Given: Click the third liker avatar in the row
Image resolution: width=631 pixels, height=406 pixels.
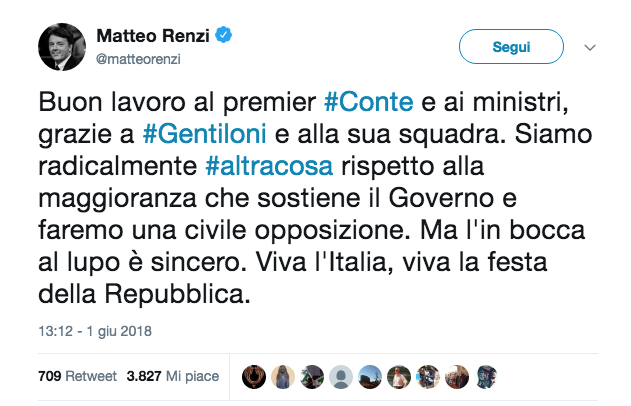Looking at the screenshot, I should [313, 376].
